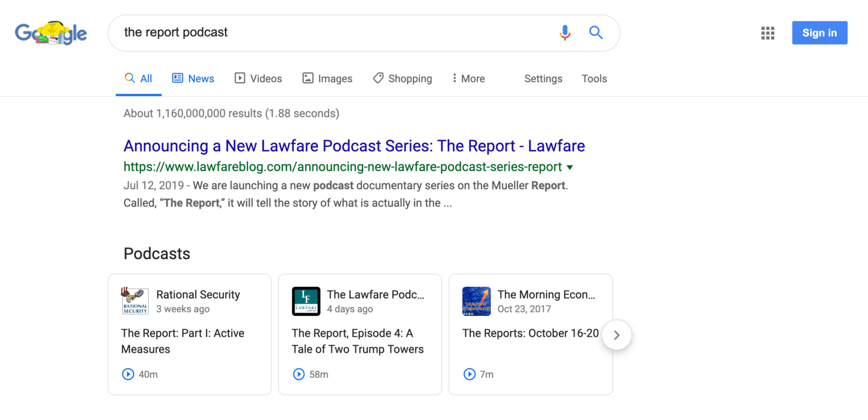Screen dimensions: 868x420
Task: Expand the podcast carousel with the right chevron
Action: coord(616,335)
